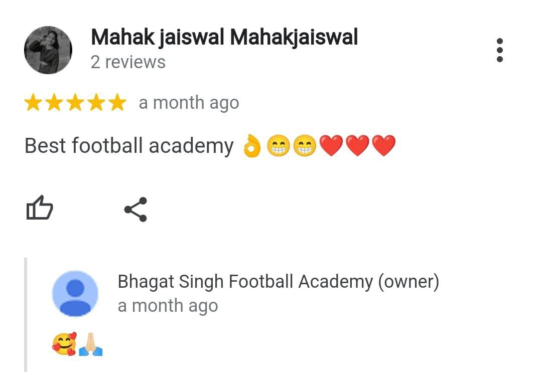Open Mahak jaiswal's profile photo
The height and width of the screenshot is (392, 542).
coord(48,50)
